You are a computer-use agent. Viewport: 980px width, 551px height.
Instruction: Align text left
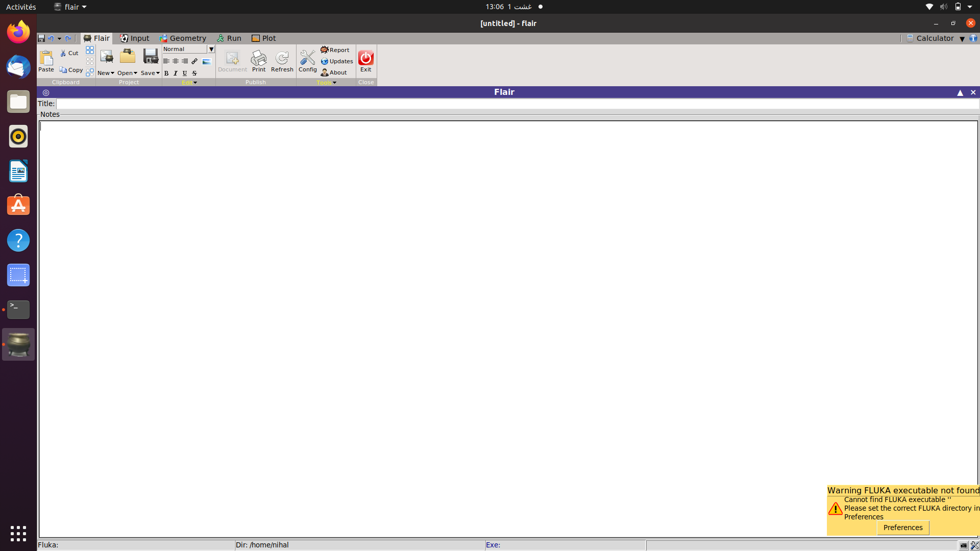[x=166, y=61]
